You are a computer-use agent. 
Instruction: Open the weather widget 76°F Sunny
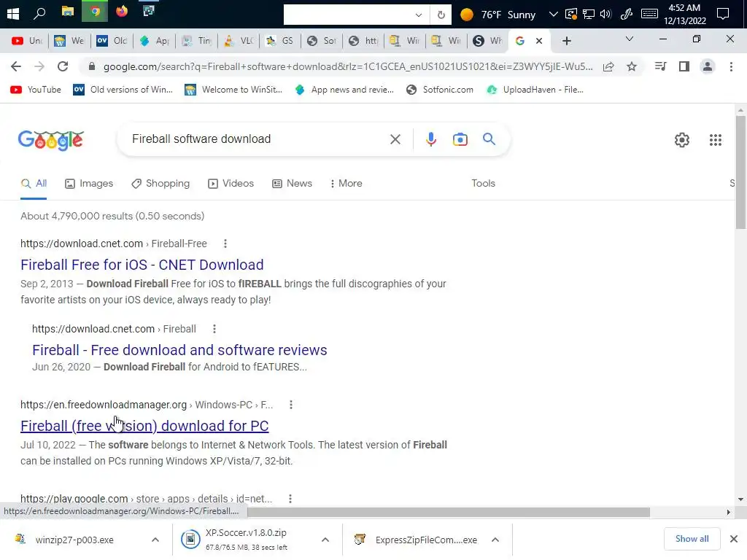tap(498, 15)
